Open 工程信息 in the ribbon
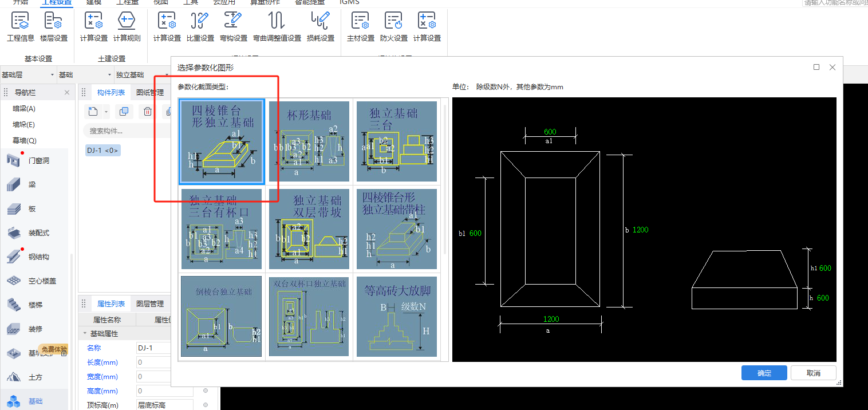Image resolution: width=868 pixels, height=410 pixels. [21, 27]
